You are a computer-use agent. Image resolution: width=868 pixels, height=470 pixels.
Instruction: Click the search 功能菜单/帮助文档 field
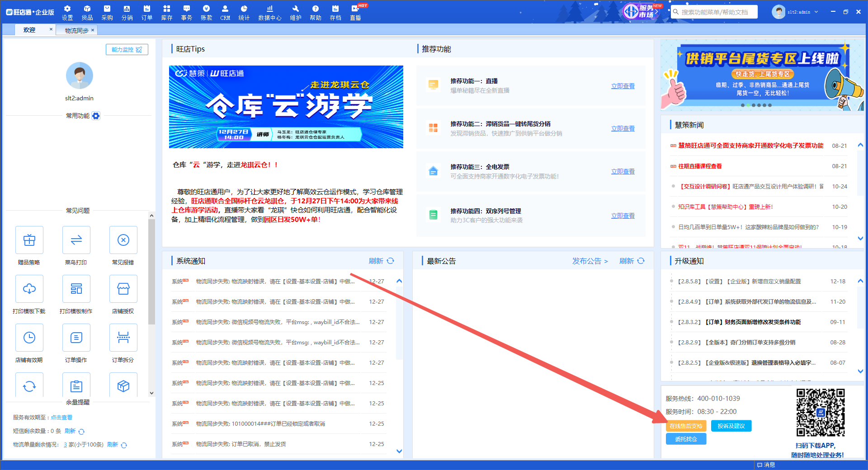point(714,12)
